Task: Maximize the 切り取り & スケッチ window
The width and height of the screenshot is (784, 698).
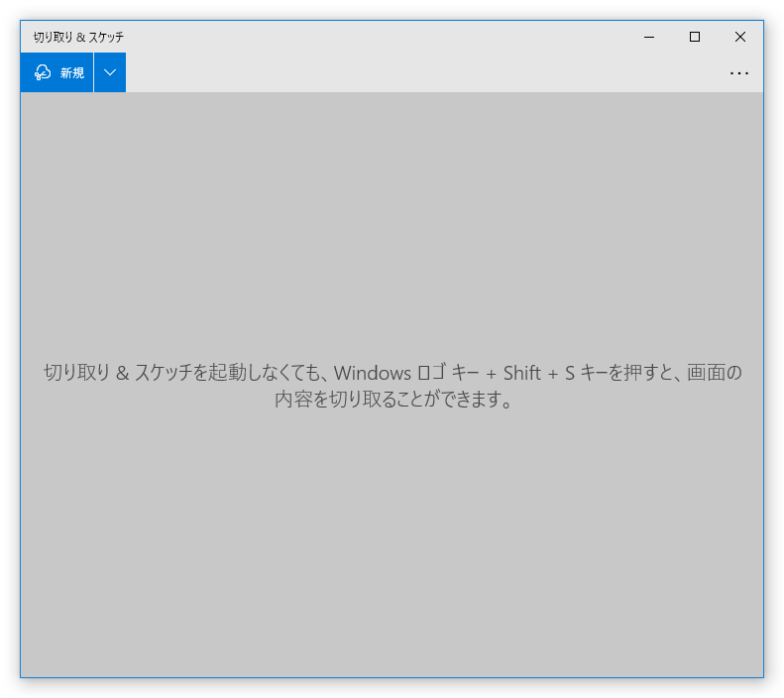Action: [695, 37]
